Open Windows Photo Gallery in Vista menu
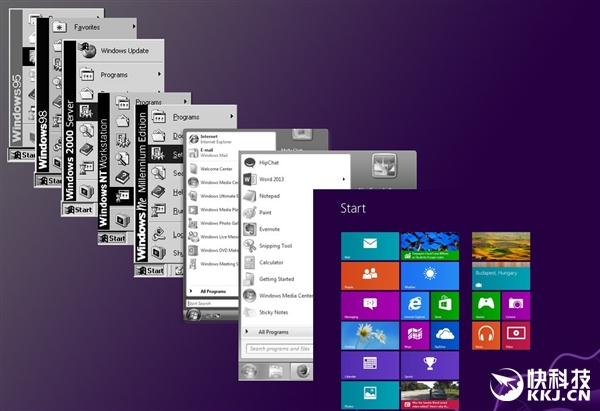 click(213, 223)
